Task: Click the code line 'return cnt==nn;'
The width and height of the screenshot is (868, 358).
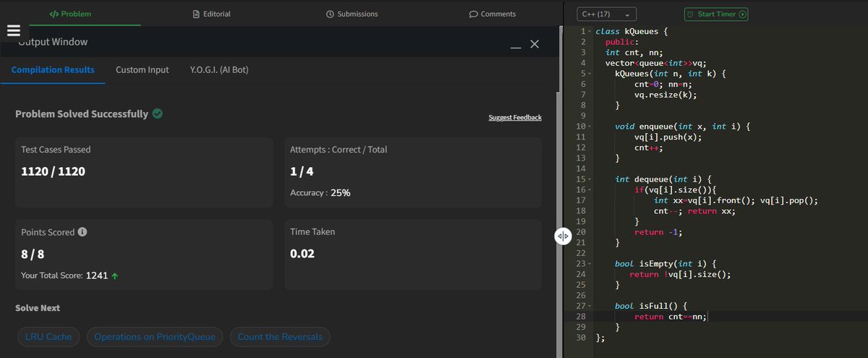Action: 670,317
